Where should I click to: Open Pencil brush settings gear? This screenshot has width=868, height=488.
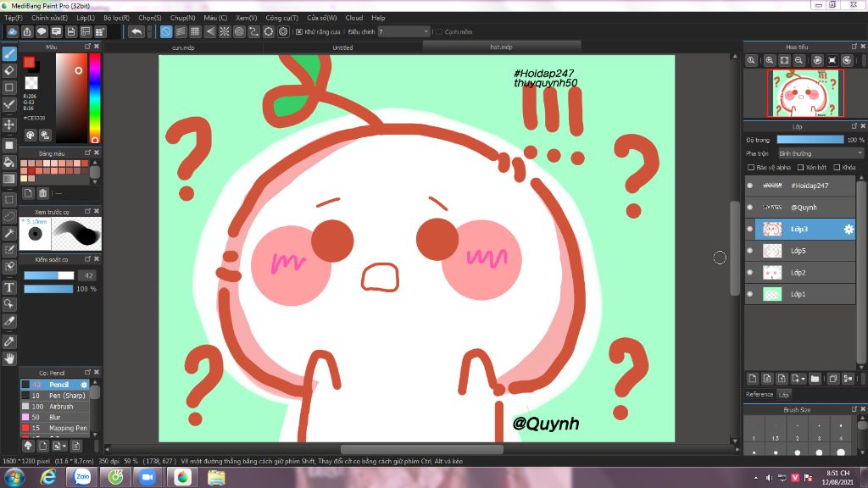point(84,385)
